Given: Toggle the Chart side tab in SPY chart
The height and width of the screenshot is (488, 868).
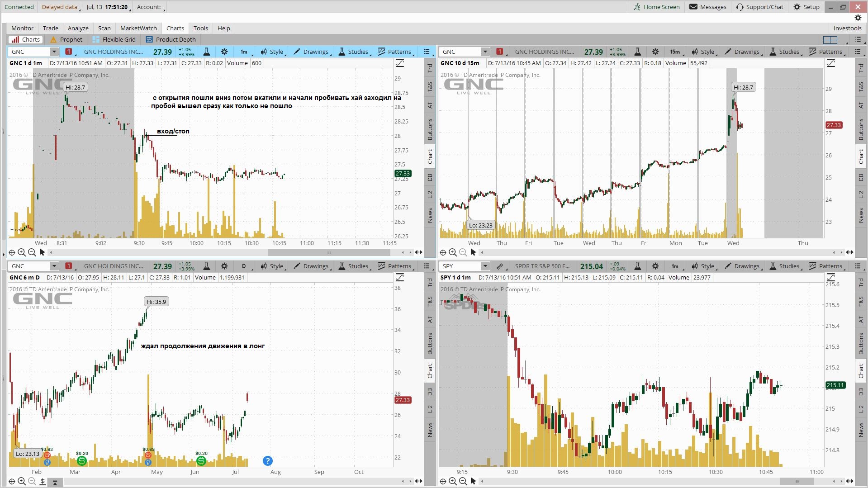Looking at the screenshot, I should coord(861,370).
